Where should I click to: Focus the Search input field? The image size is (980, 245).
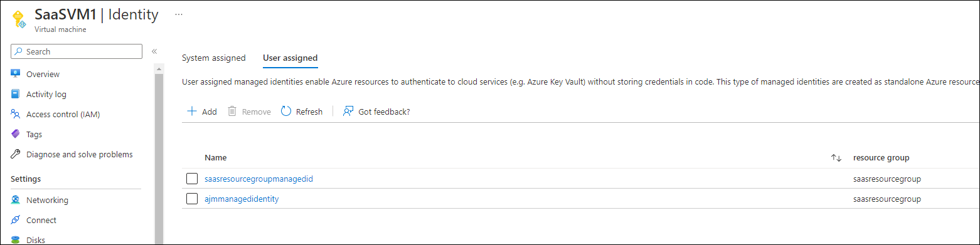pos(77,51)
